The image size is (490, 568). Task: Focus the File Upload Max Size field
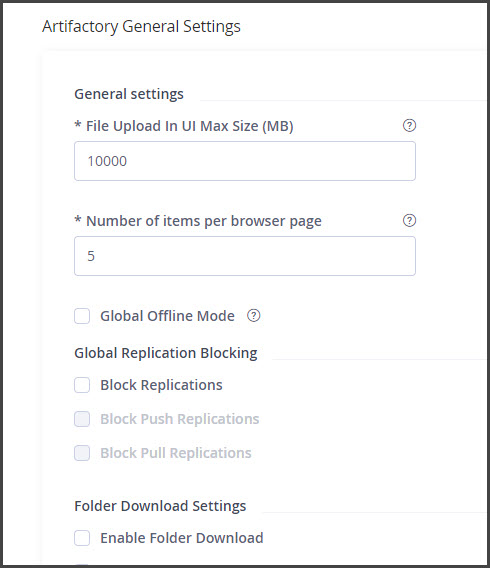click(x=245, y=161)
